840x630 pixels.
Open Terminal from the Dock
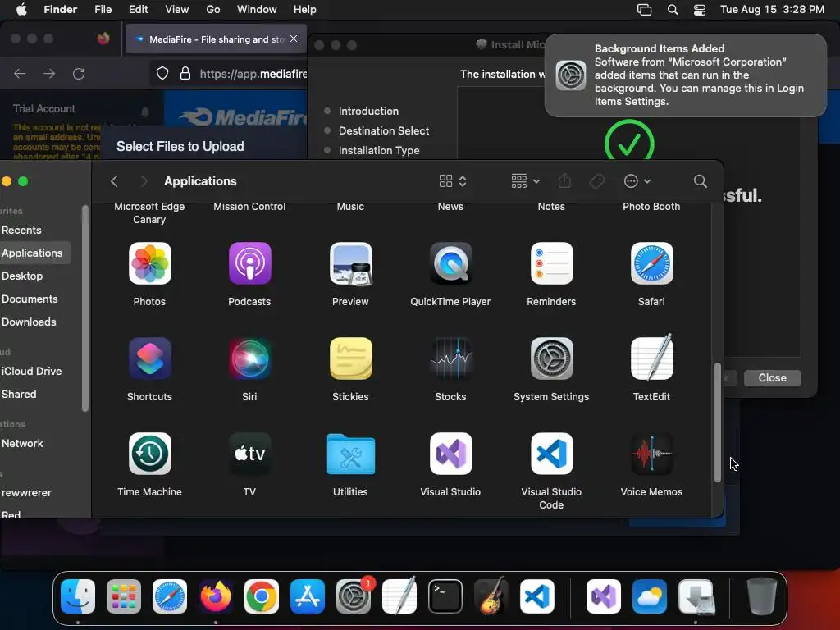(x=445, y=596)
